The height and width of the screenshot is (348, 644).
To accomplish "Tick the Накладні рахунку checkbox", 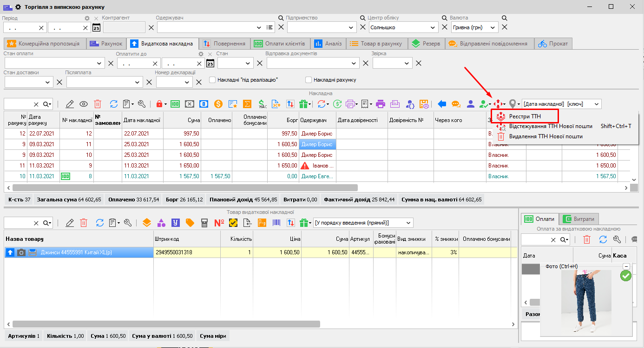I will [308, 80].
